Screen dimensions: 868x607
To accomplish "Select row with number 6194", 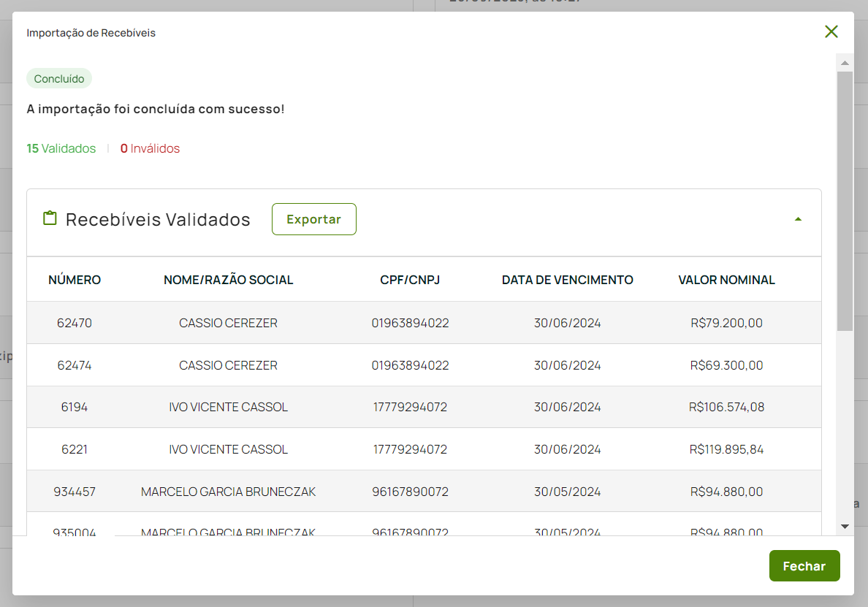I will coord(75,407).
